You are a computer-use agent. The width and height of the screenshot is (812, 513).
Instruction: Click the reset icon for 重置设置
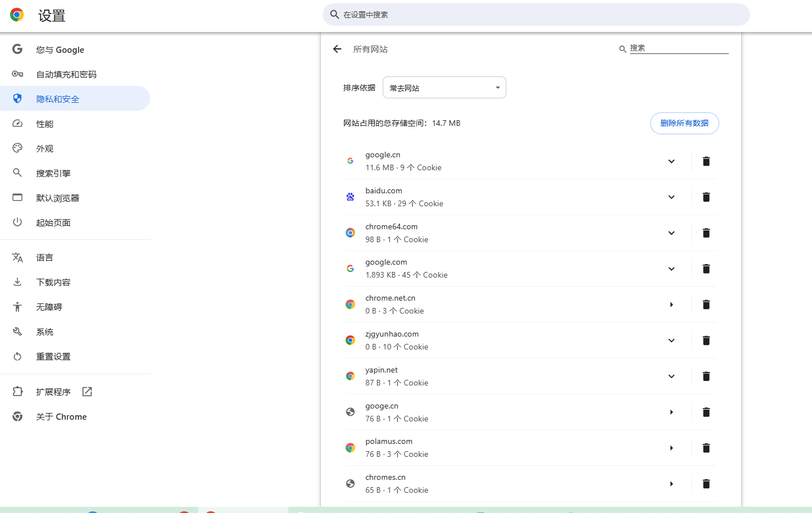click(17, 356)
